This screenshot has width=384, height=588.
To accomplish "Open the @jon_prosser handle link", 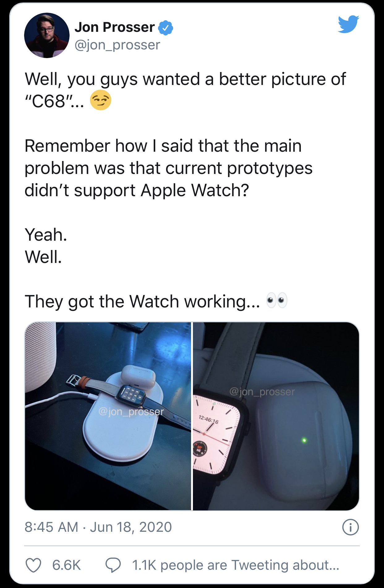I will coord(117,45).
